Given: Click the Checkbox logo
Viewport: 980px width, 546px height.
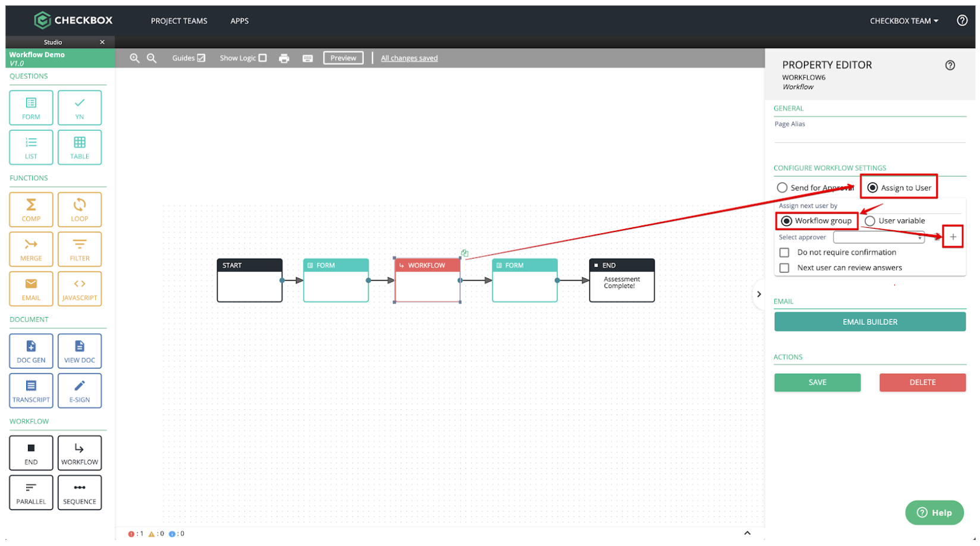Looking at the screenshot, I should (73, 20).
